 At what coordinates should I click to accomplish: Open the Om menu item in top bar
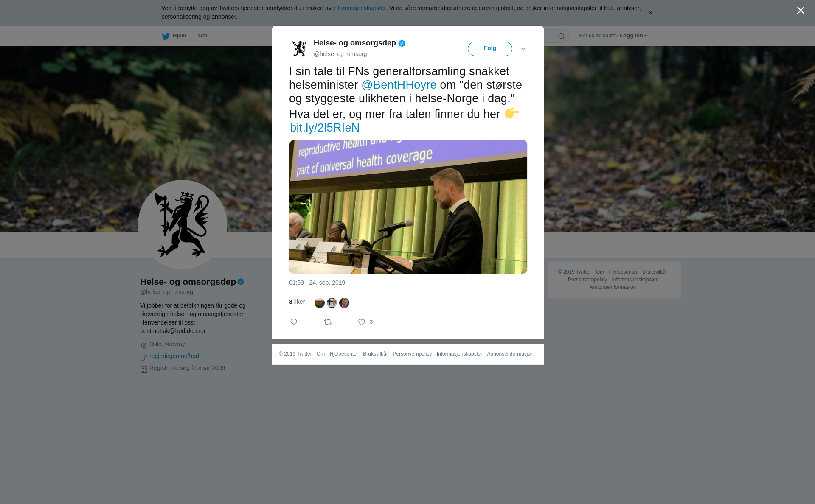[203, 36]
